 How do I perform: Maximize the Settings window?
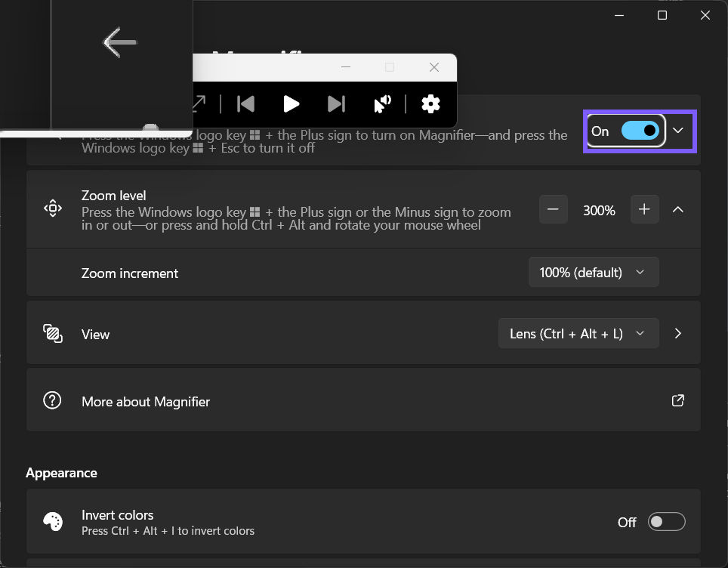click(x=662, y=15)
